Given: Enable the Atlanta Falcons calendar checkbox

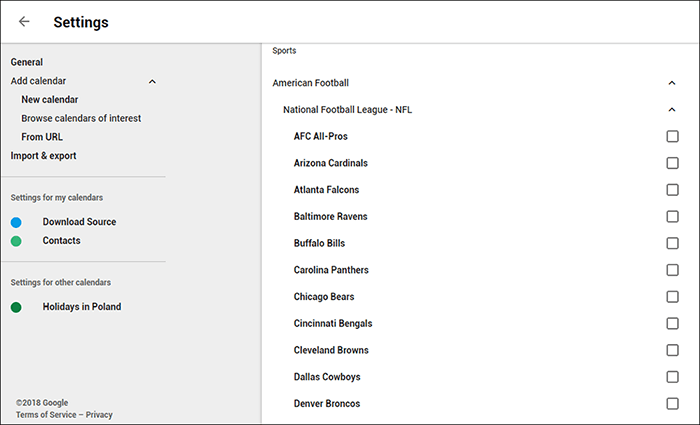Looking at the screenshot, I should pyautogui.click(x=672, y=190).
